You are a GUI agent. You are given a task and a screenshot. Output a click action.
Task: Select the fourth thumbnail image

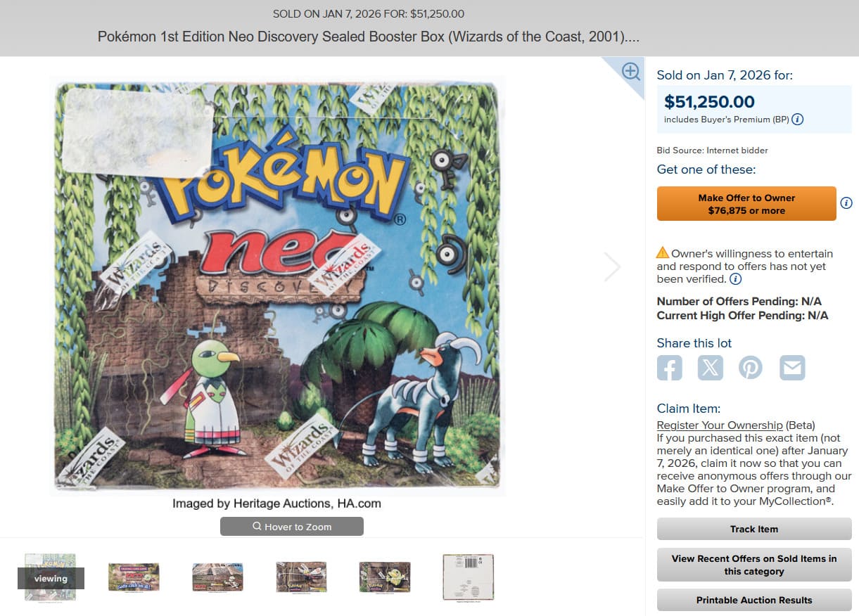[301, 577]
